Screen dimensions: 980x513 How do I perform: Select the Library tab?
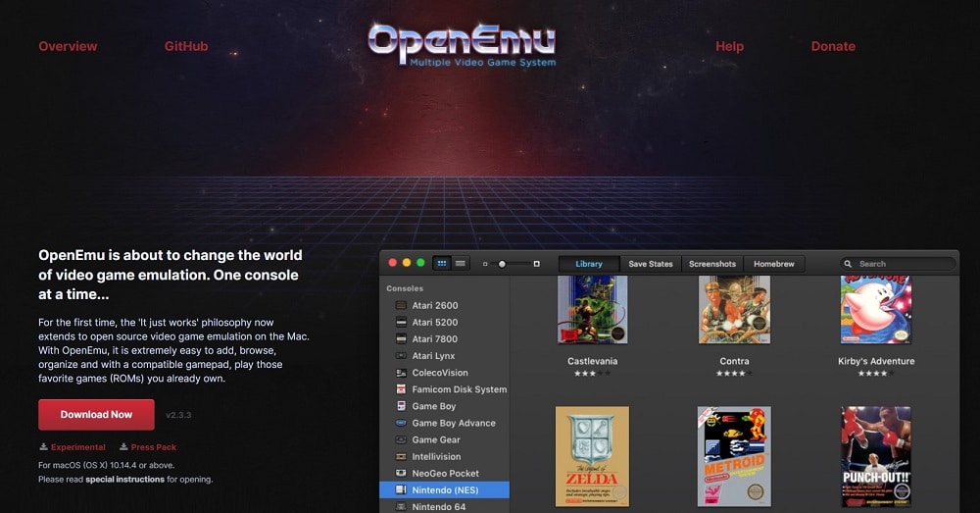(589, 264)
